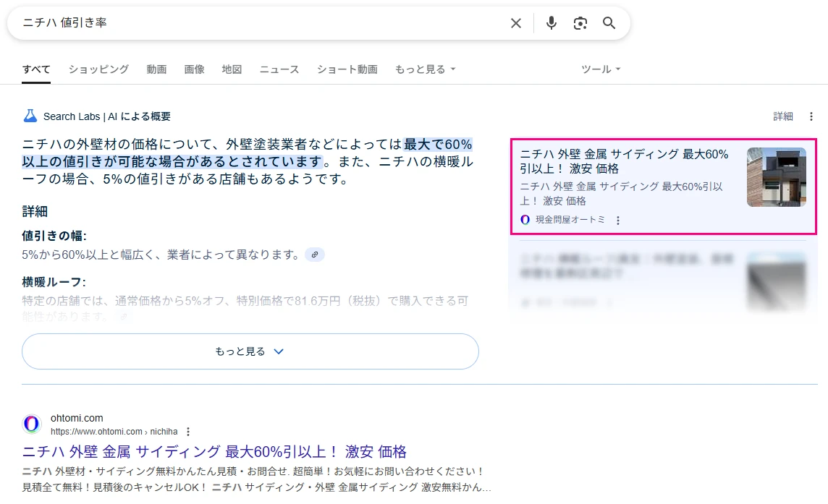828x504 pixels.
Task: Click the 5%から60%以上と幅広く sentence
Action: tap(161, 255)
